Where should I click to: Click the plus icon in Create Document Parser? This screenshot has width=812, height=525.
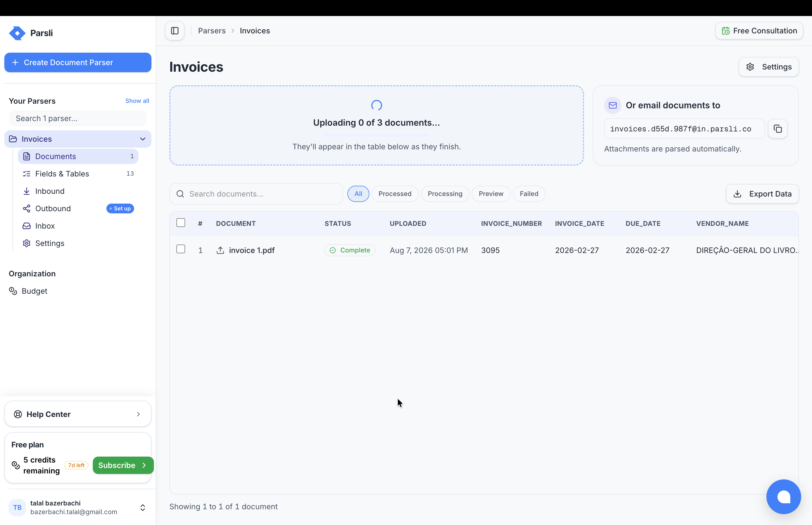(15, 62)
